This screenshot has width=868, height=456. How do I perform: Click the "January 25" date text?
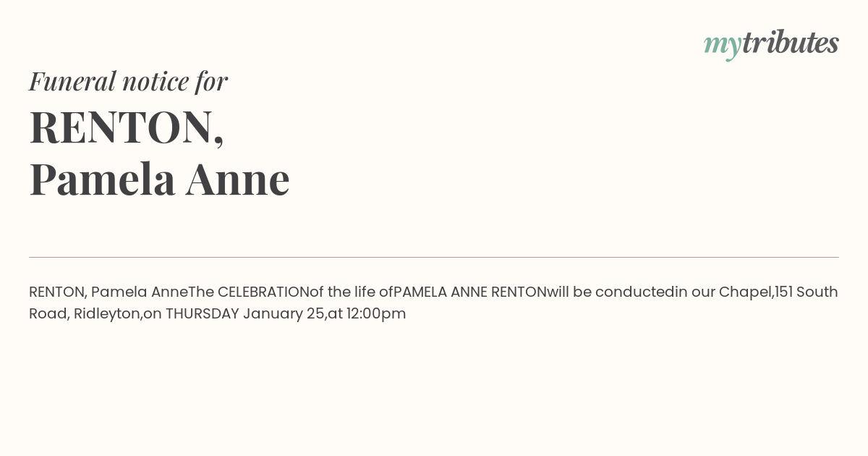284,314
